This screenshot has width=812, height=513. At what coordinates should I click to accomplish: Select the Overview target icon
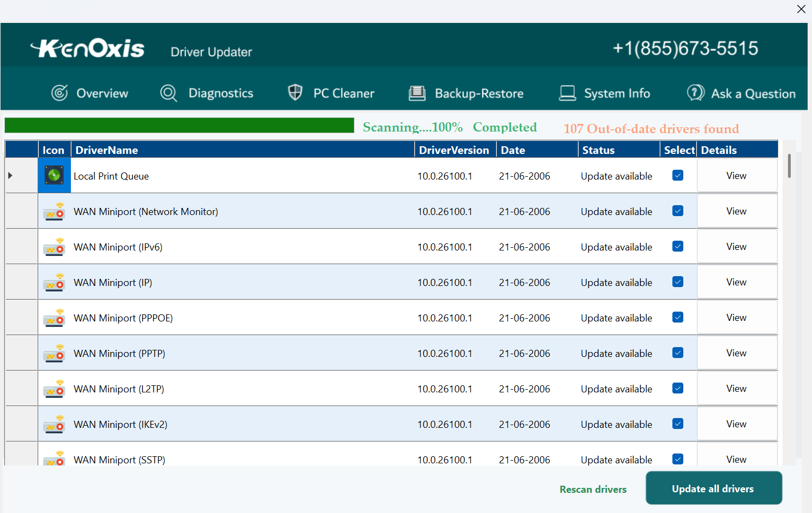pos(60,93)
